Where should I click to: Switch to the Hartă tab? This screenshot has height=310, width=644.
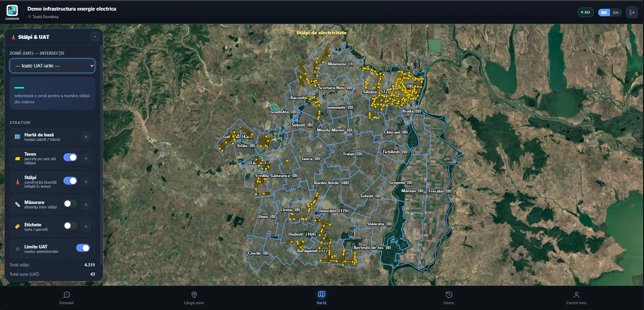322,298
